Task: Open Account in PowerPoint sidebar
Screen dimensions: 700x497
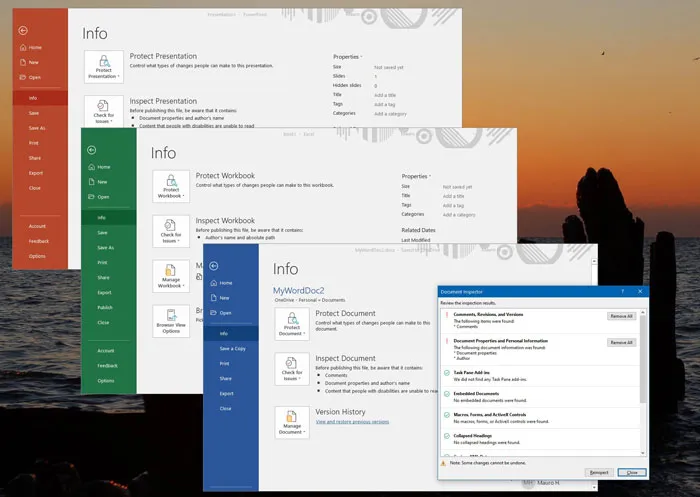Action: 37,226
